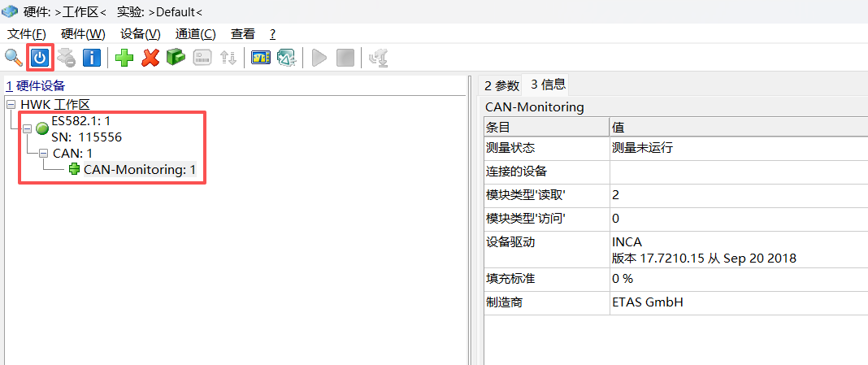Screen dimensions: 868x365
Task: Collapse the ES582.1 device node
Action: [27, 128]
